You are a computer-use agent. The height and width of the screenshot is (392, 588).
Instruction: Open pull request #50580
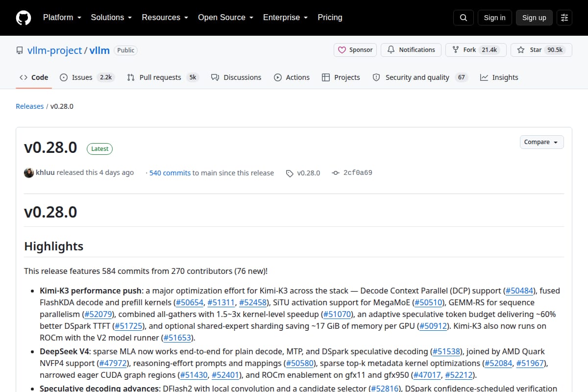[x=299, y=363]
